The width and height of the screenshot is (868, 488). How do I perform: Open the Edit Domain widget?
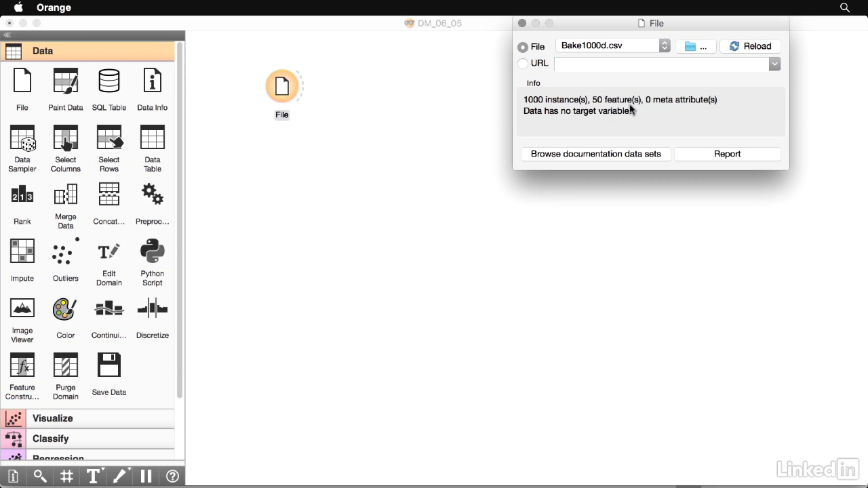click(x=109, y=263)
